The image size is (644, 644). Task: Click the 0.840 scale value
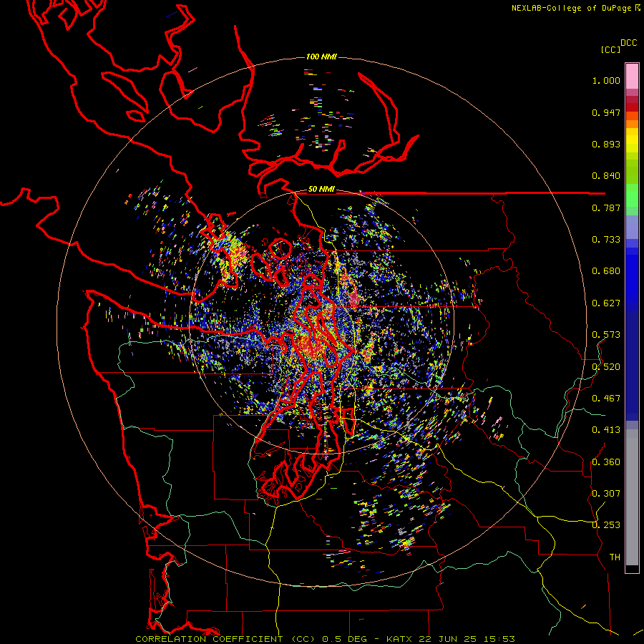tap(606, 176)
